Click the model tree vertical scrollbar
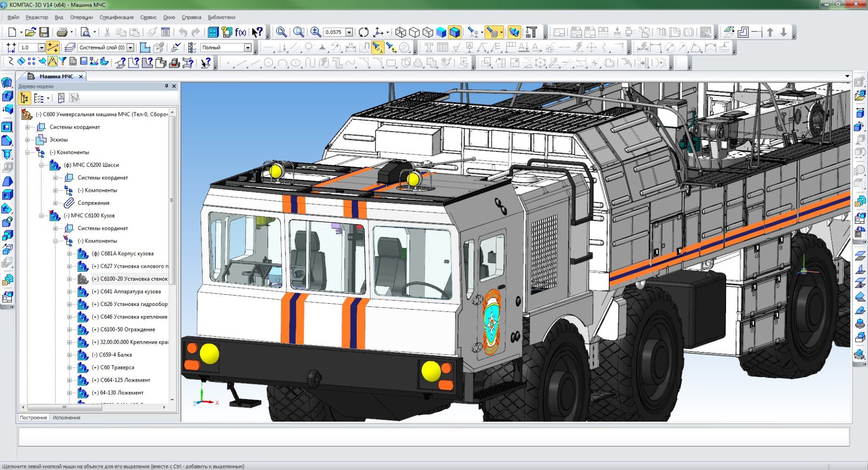Screen dimensions: 868x470 pos(172,200)
